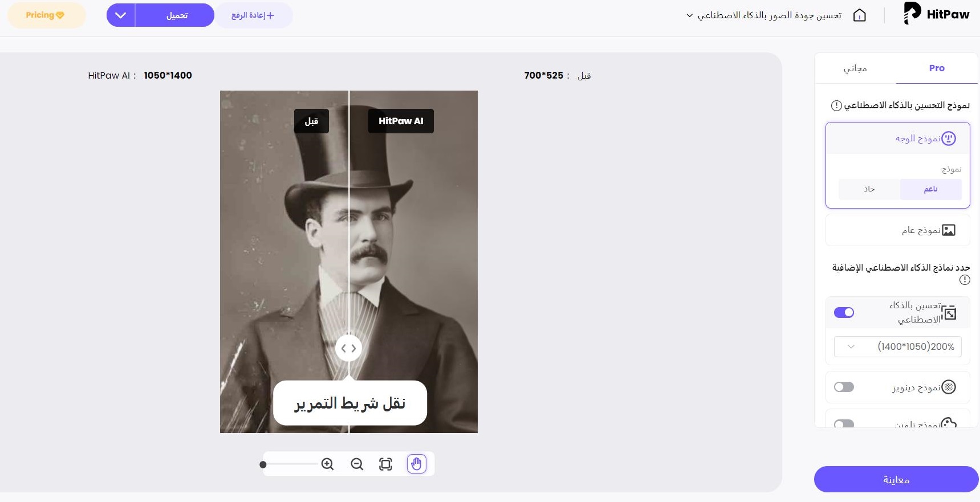Select the نموذج عام general model

click(897, 230)
